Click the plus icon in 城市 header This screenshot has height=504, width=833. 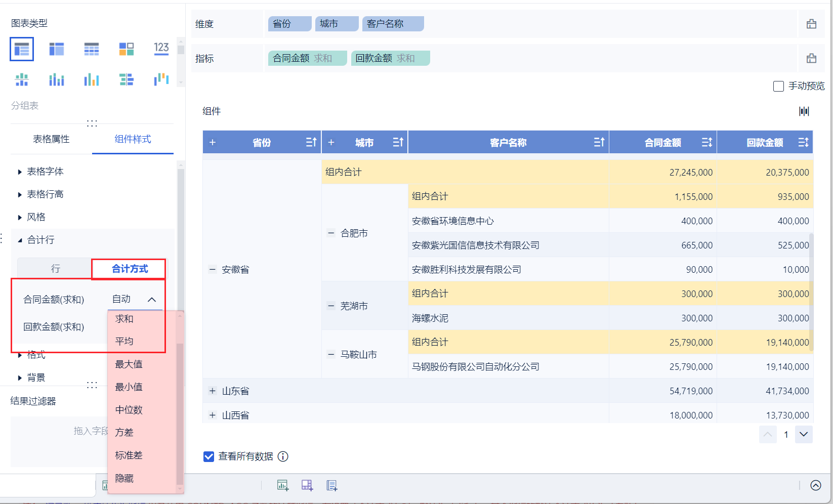tap(331, 142)
